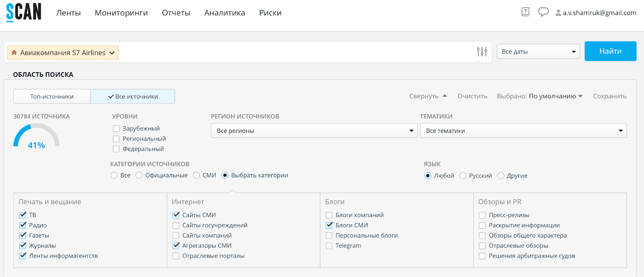
Task: Check the Раскрытие информации checkbox
Action: [x=482, y=225]
